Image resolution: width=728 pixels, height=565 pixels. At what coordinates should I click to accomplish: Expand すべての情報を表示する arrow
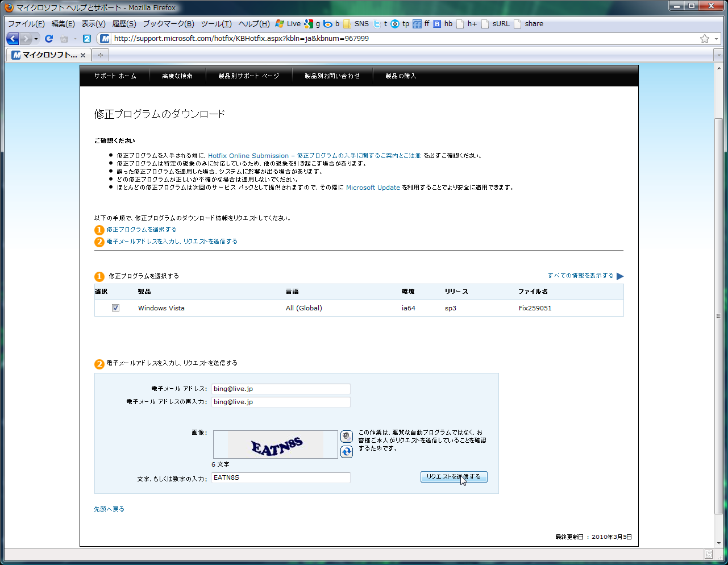tap(620, 276)
